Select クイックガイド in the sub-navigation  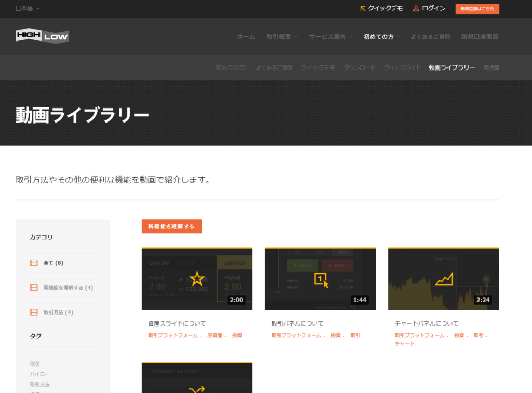[x=402, y=67]
